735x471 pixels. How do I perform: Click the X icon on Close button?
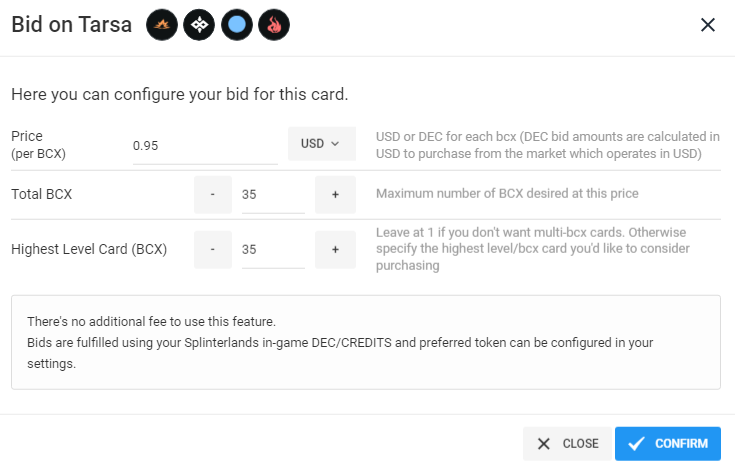coord(544,443)
